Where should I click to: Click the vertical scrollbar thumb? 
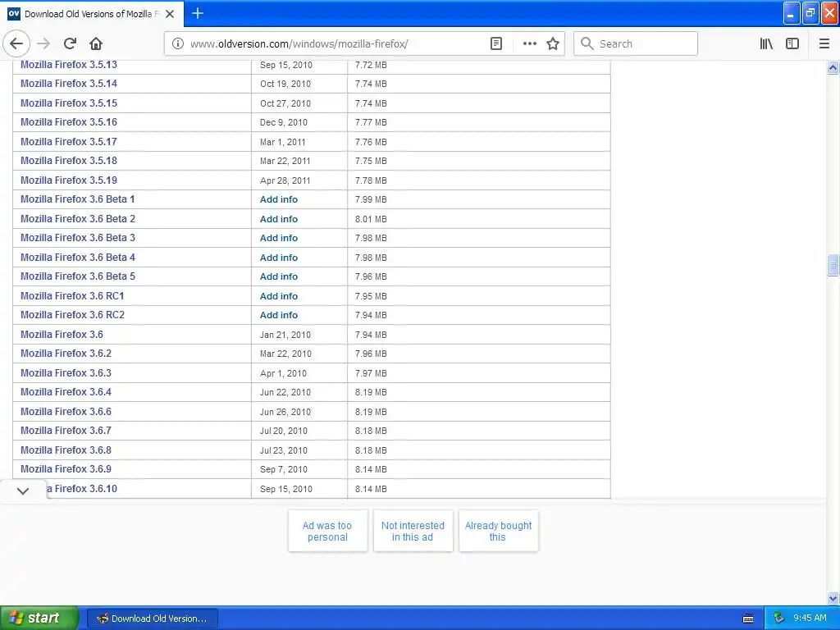(833, 265)
